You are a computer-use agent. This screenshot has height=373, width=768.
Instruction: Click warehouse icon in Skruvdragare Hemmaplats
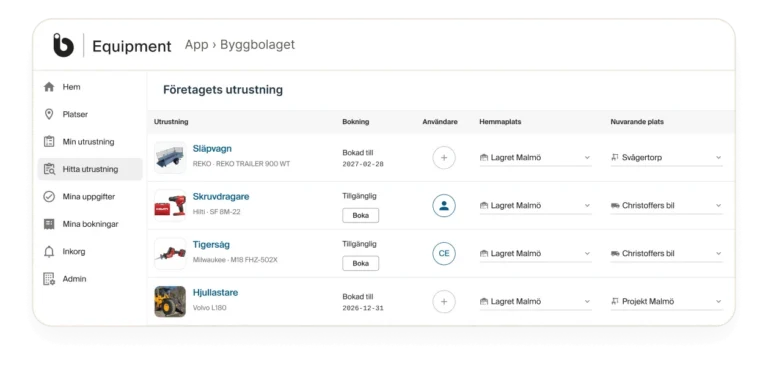[484, 206]
